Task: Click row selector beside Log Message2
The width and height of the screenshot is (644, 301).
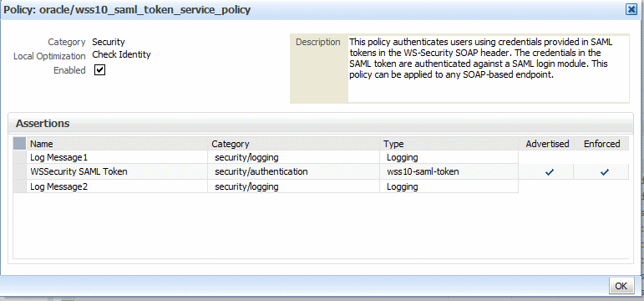Action: [x=19, y=186]
